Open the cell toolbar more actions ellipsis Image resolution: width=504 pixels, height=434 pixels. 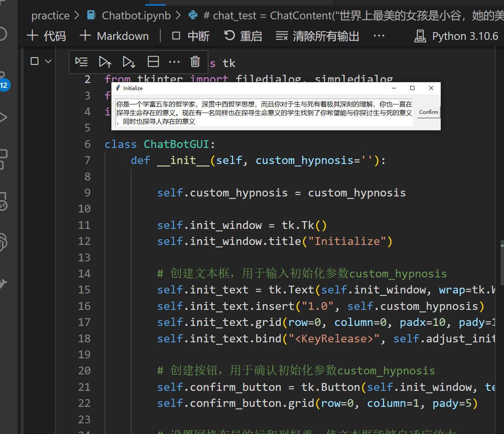click(174, 62)
